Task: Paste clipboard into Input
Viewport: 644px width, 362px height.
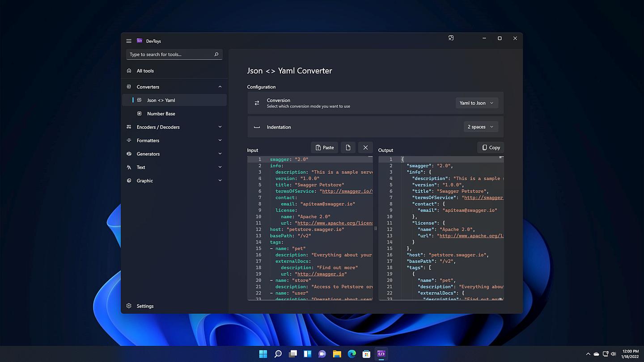Action: point(325,147)
